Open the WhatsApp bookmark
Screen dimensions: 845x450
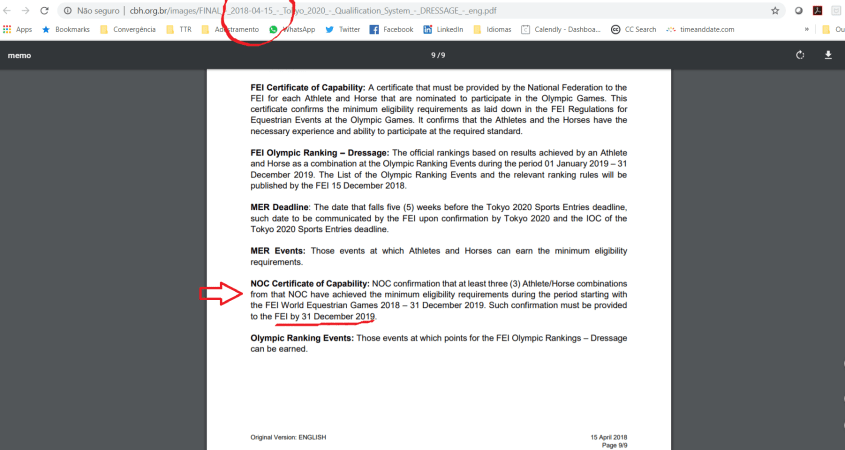tap(292, 30)
